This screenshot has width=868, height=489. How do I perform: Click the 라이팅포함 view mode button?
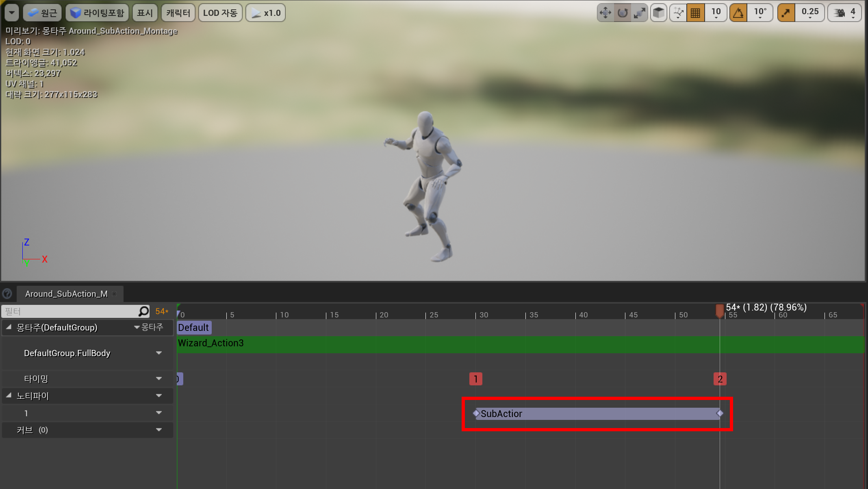97,13
